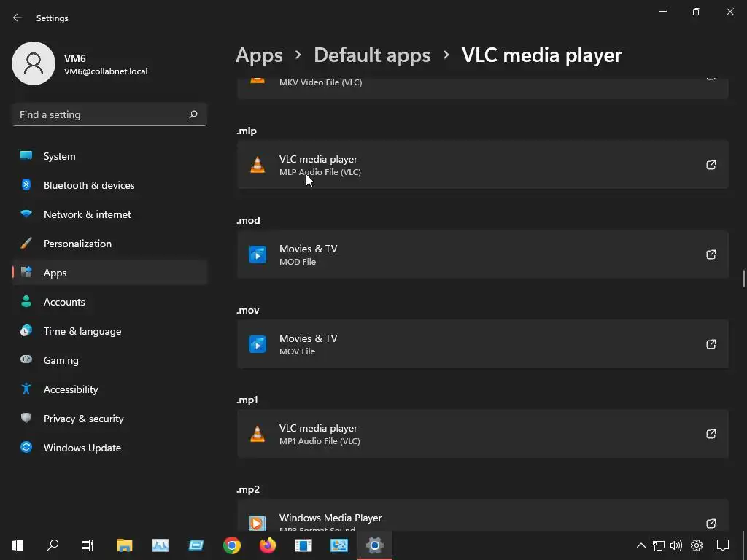Click the open-external icon for .mp1 row
This screenshot has height=560, width=747.
711,434
